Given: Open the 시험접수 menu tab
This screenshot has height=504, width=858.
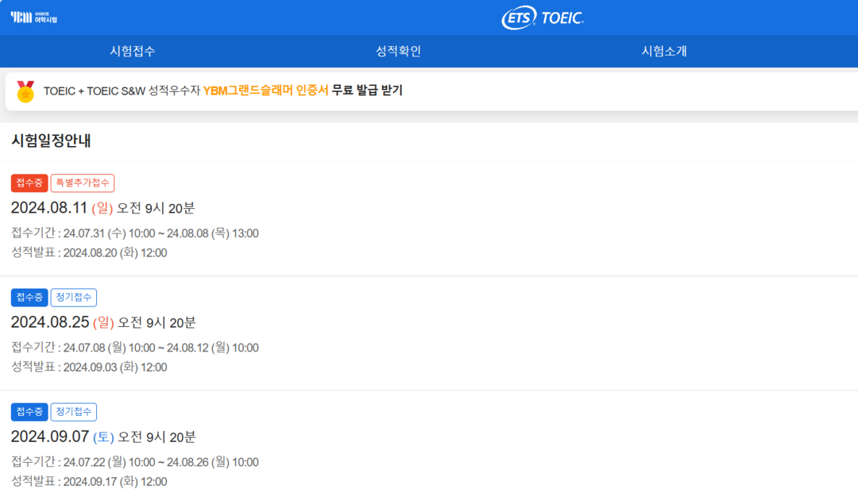Looking at the screenshot, I should 133,52.
